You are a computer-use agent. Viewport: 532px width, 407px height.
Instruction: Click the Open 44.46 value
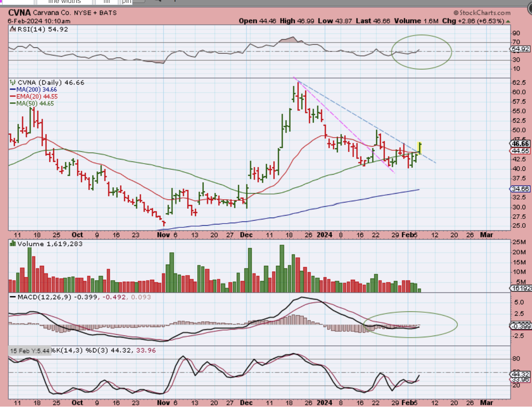pos(258,21)
